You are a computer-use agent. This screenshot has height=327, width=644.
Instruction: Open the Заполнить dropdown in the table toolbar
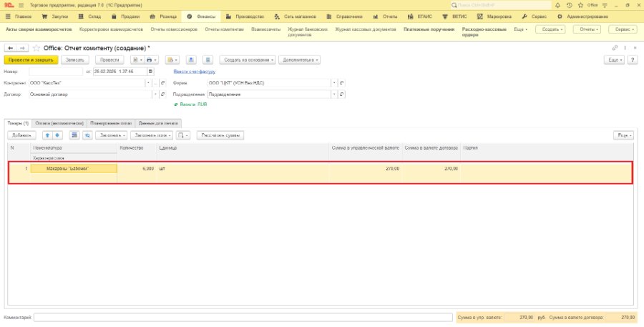coord(112,135)
